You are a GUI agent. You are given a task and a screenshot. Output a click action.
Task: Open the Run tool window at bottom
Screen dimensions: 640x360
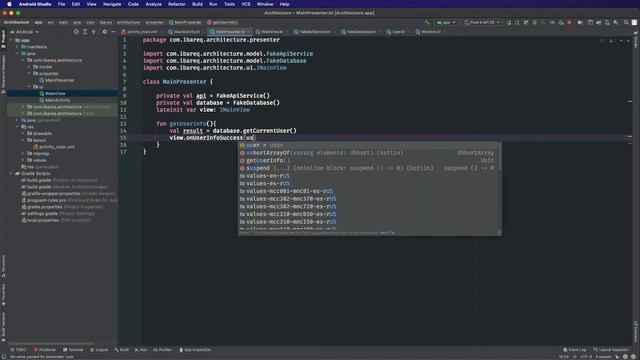[141, 350]
